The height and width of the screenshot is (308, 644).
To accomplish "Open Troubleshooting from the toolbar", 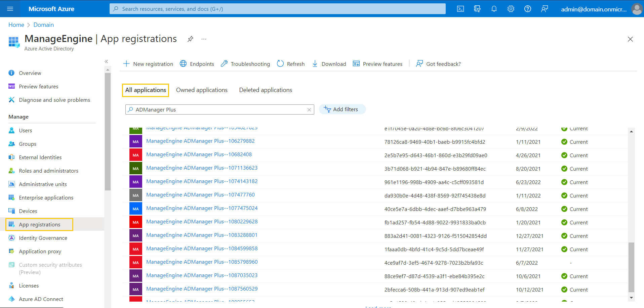I will [x=245, y=64].
